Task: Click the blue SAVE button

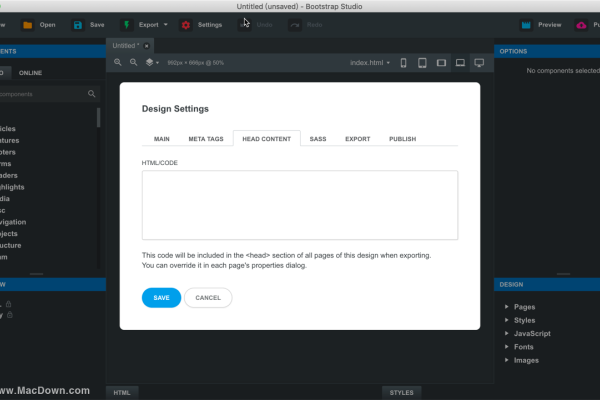Action: tap(161, 297)
